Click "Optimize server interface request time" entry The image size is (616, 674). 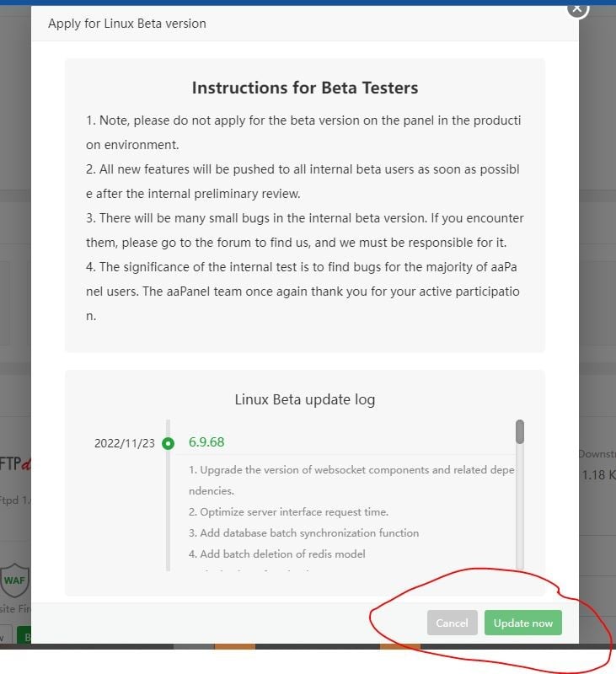(288, 511)
